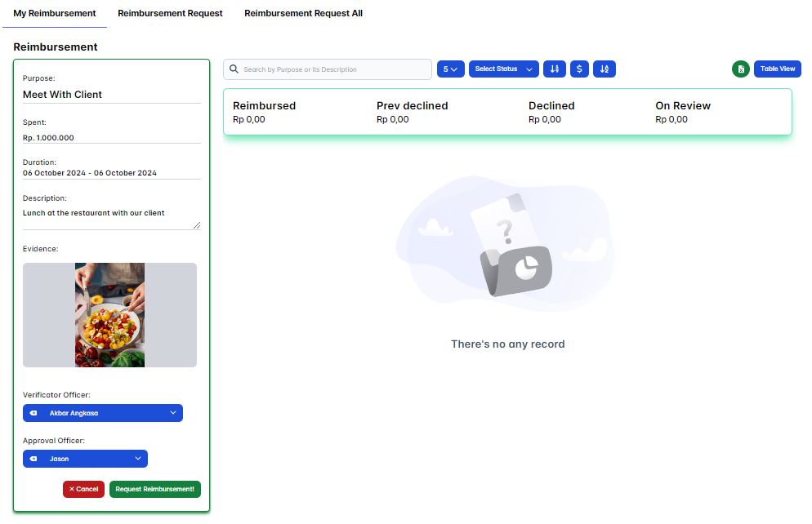Clear Jason with the backspace icon
This screenshot has height=524, width=812.
[33, 460]
